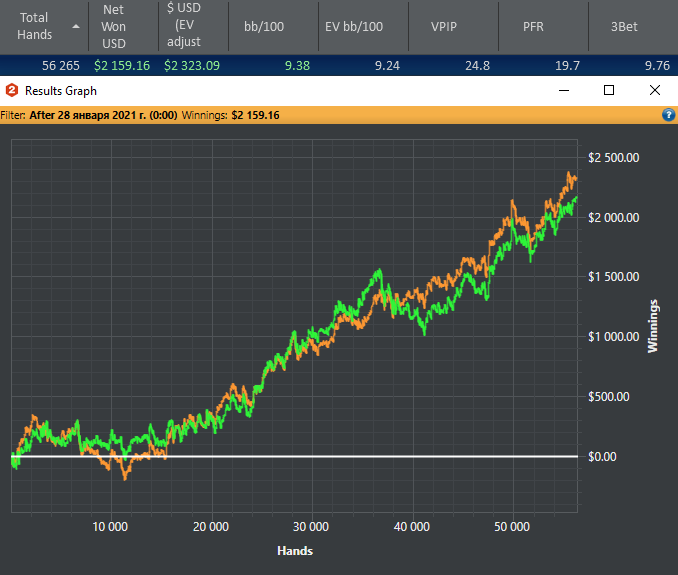Click the Results Graph app icon
The height and width of the screenshot is (575, 678).
(x=12, y=90)
